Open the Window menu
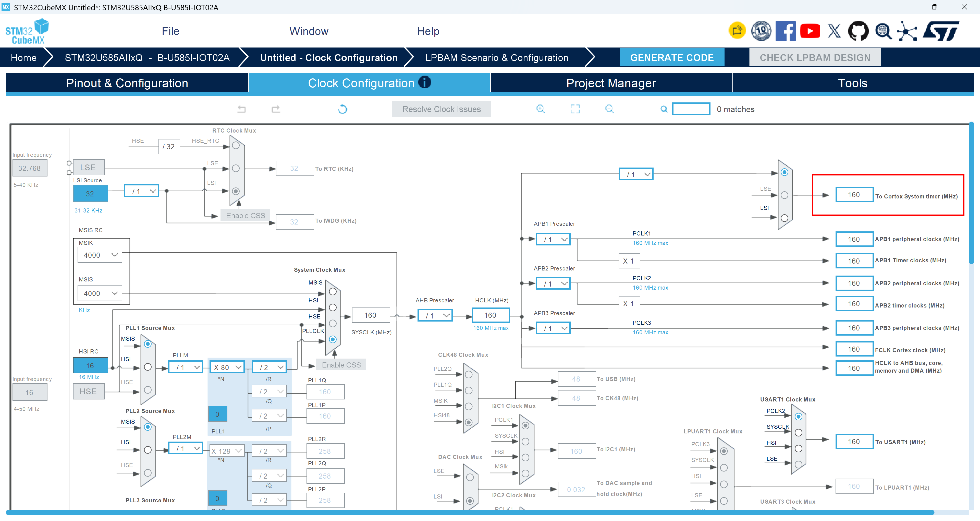 click(309, 31)
